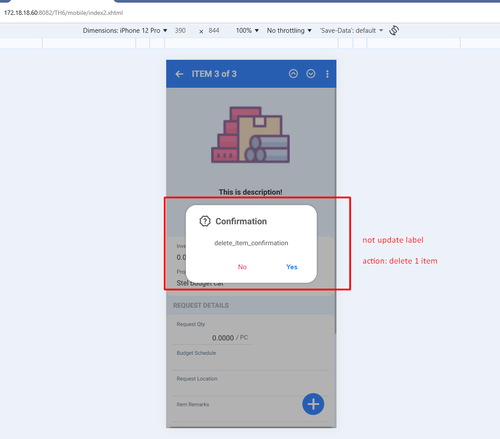Open the three-dot more options menu
The width and height of the screenshot is (500, 439).
(x=327, y=74)
